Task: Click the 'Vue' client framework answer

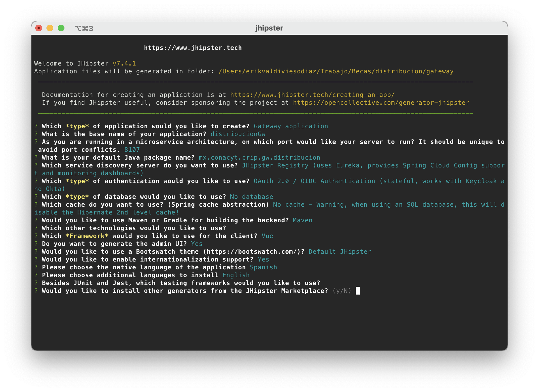Action: 267,236
